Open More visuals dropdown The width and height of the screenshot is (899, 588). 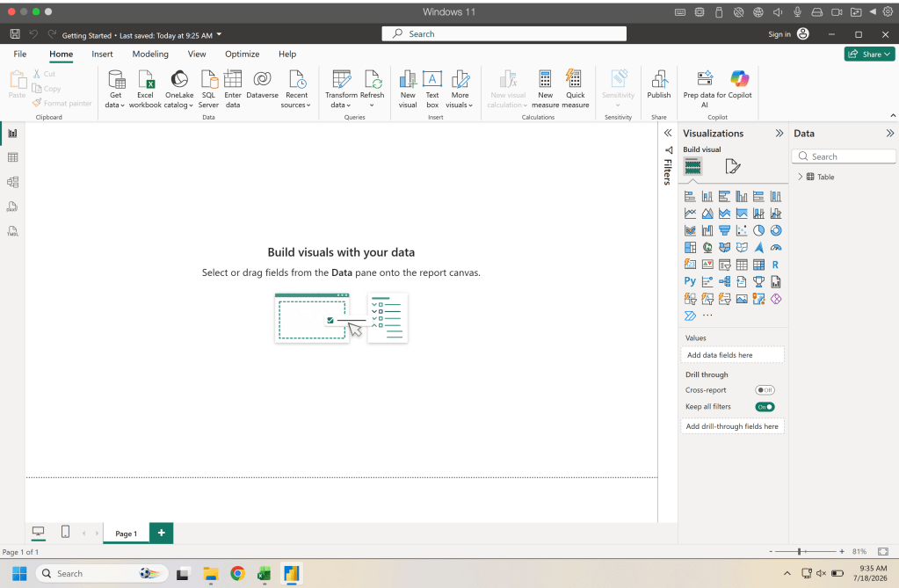[x=460, y=89]
